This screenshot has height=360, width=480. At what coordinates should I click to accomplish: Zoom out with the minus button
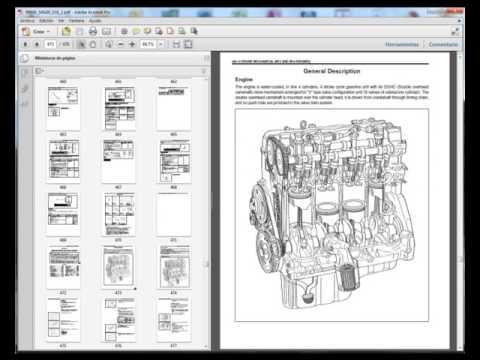121,44
